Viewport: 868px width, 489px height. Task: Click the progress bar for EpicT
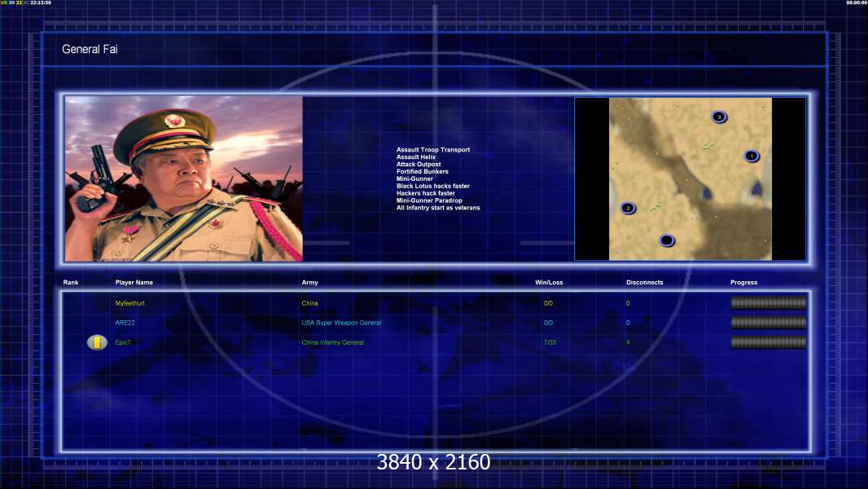pos(769,342)
